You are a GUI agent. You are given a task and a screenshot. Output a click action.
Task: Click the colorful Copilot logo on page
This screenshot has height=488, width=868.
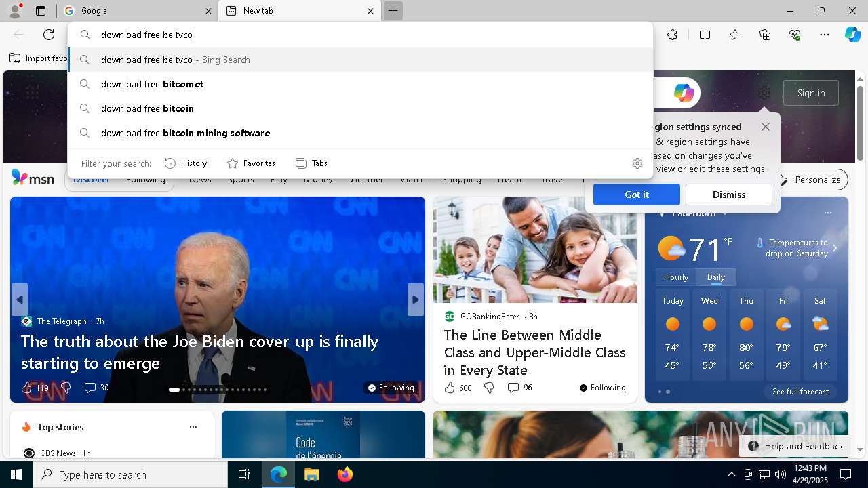684,93
